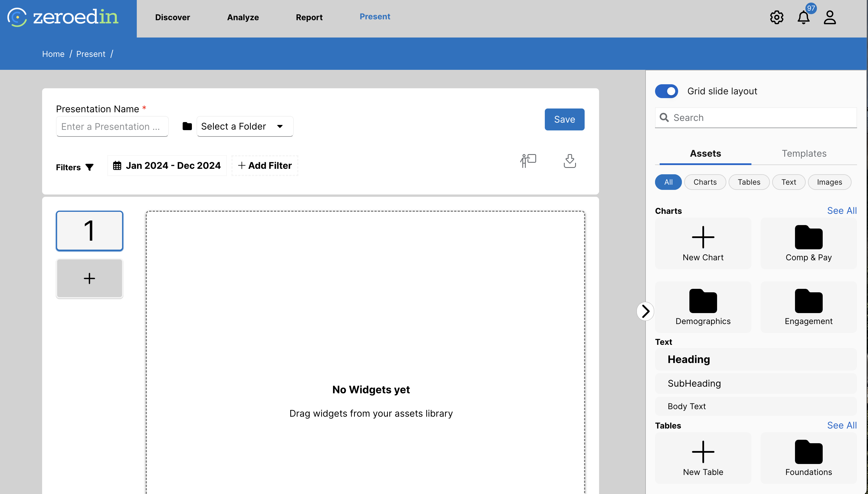
Task: Toggle Grid slide layout switch
Action: (666, 91)
